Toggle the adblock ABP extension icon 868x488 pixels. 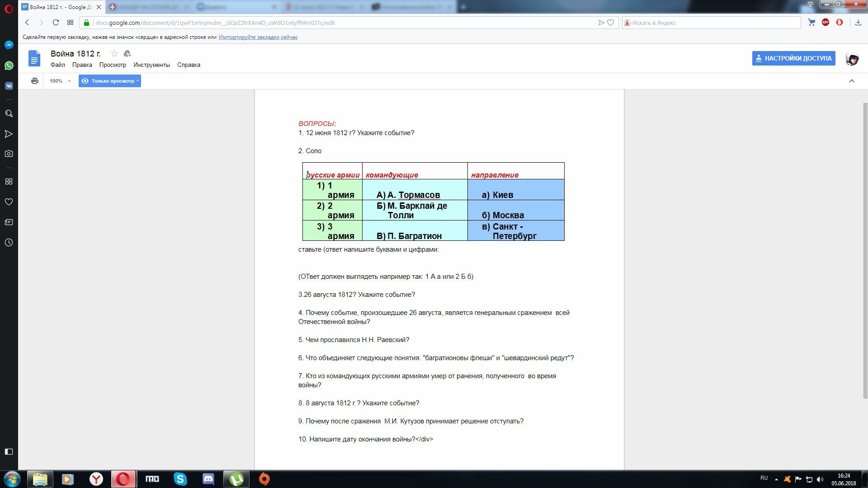click(x=826, y=23)
